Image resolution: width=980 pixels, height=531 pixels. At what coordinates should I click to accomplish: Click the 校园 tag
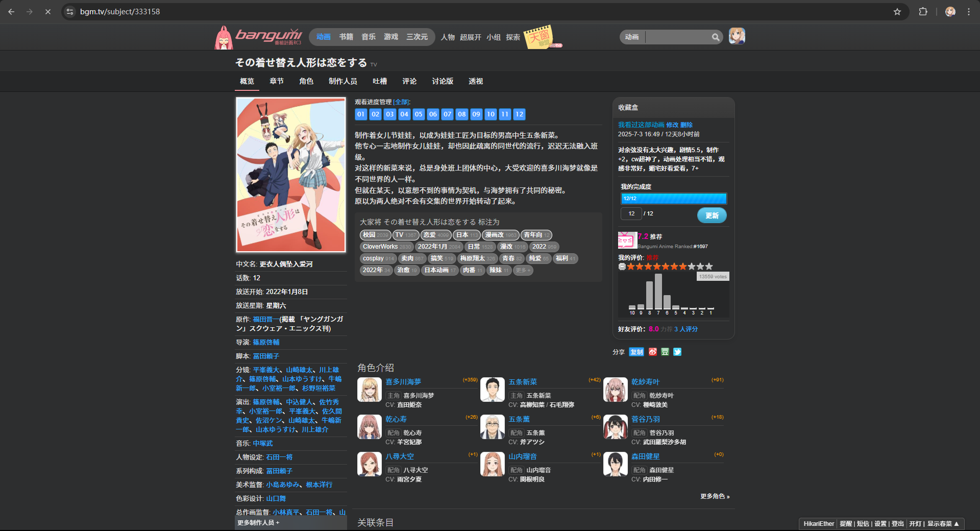coord(376,235)
